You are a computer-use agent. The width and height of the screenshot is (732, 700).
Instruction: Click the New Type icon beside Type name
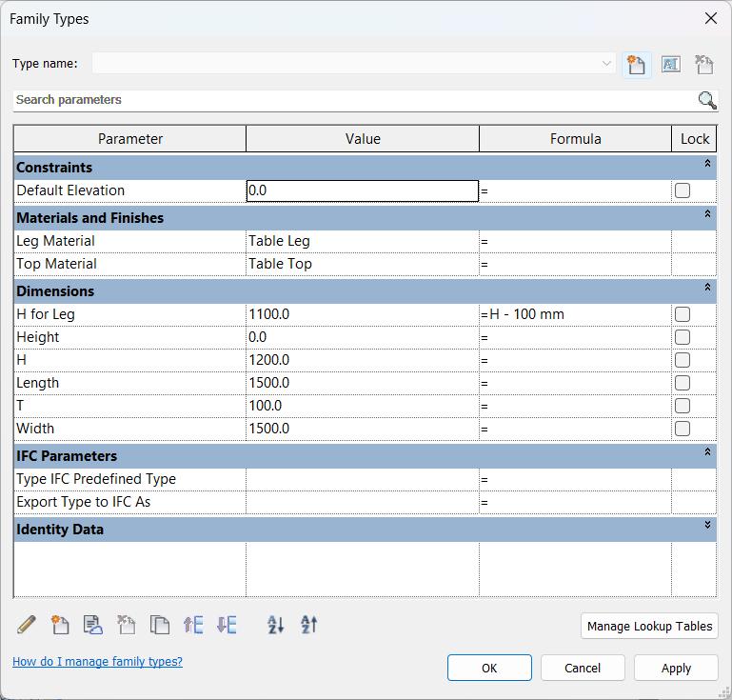pyautogui.click(x=636, y=65)
